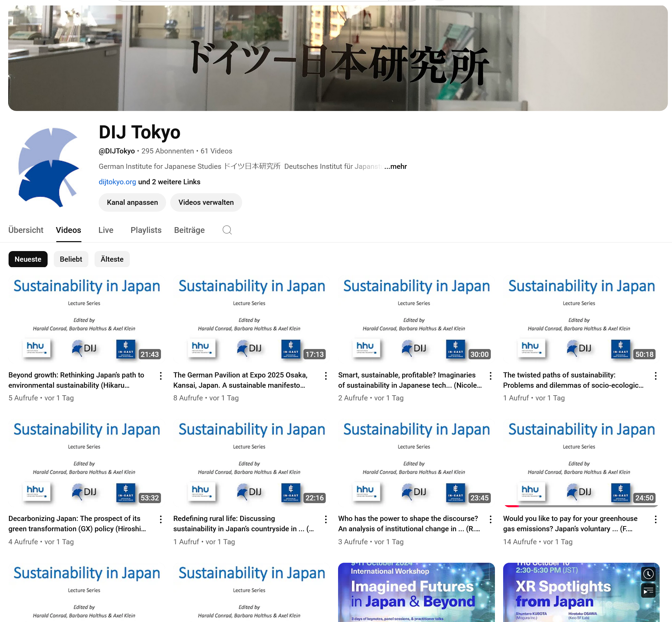Click the 53:32 video thumbnail
This screenshot has height=622, width=672.
tap(87, 462)
